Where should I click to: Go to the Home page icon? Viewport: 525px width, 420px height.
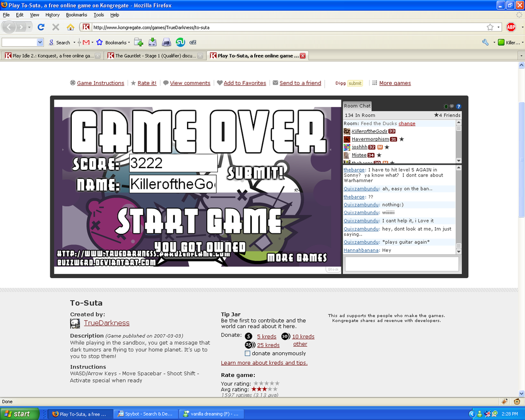pos(70,27)
